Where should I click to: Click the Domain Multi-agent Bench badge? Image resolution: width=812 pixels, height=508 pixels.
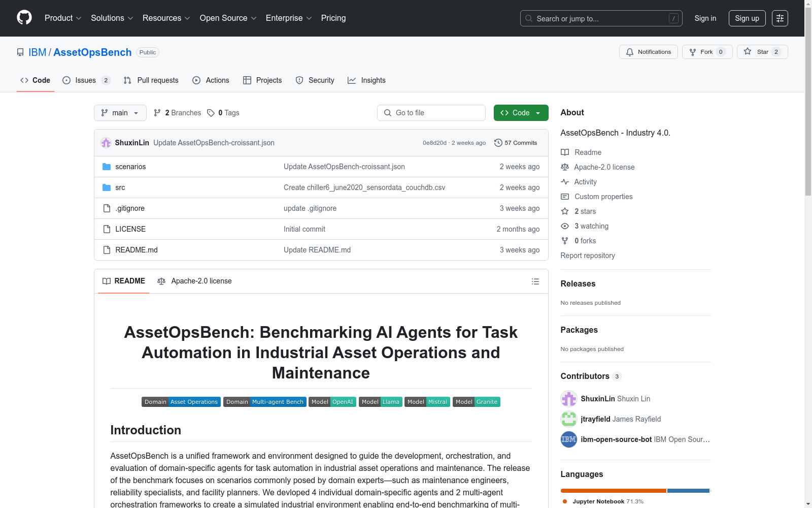(265, 402)
